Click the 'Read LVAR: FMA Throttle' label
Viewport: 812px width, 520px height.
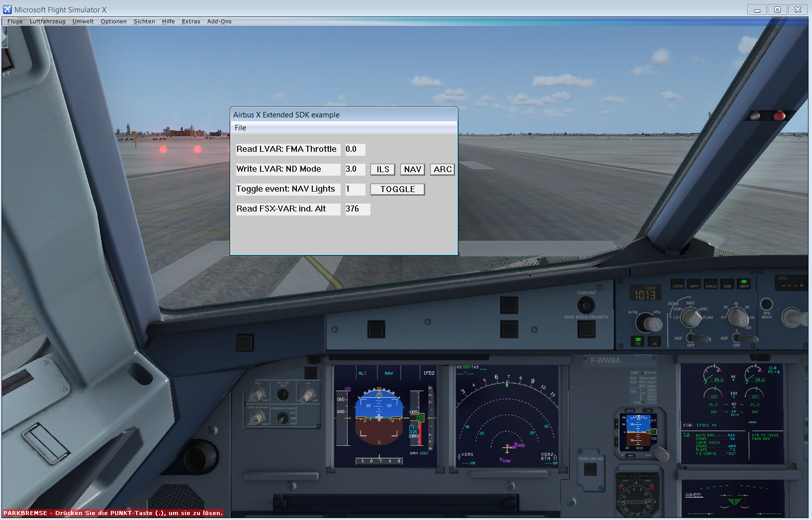tap(288, 149)
